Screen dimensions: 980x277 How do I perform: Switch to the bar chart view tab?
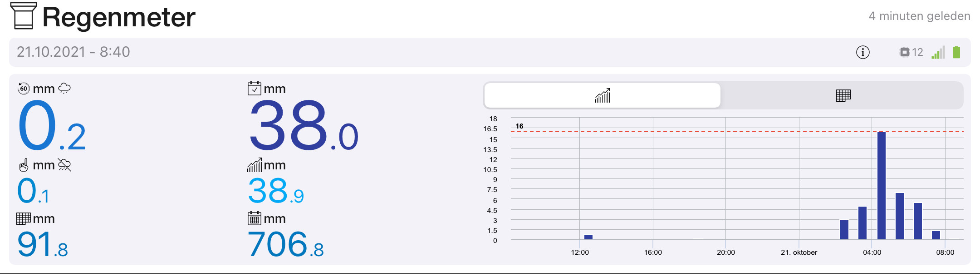[602, 96]
